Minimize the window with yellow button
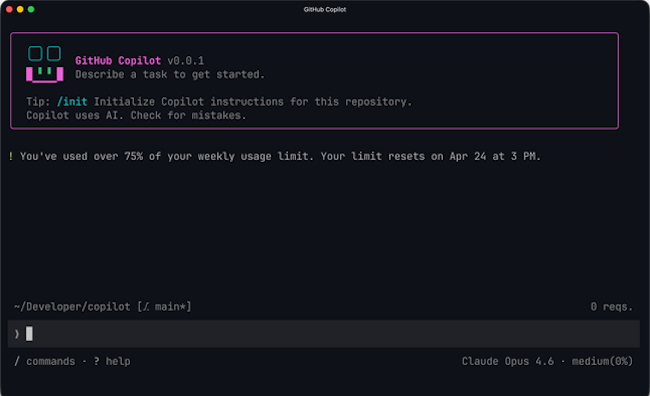This screenshot has width=650, height=396. [20, 9]
